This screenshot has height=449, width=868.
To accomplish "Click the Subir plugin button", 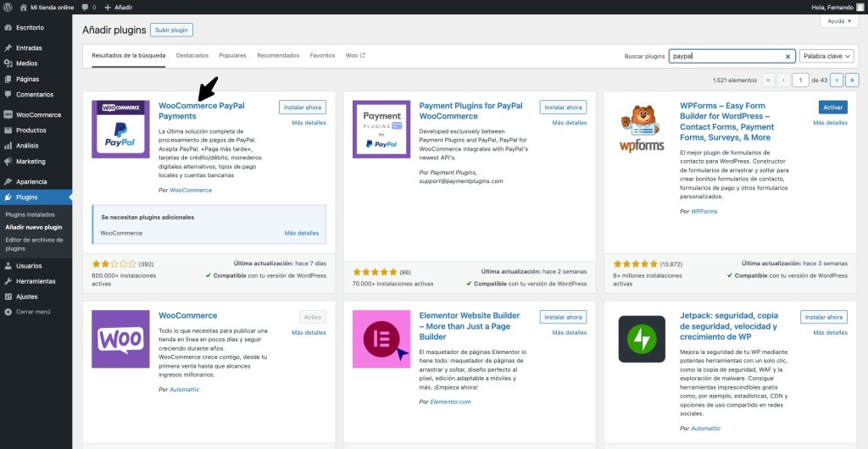I will tap(171, 30).
